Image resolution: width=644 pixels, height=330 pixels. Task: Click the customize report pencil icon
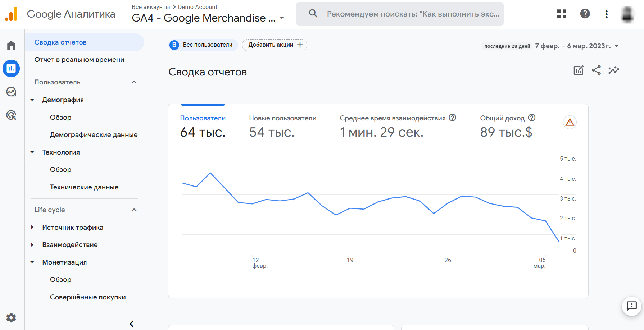point(579,70)
